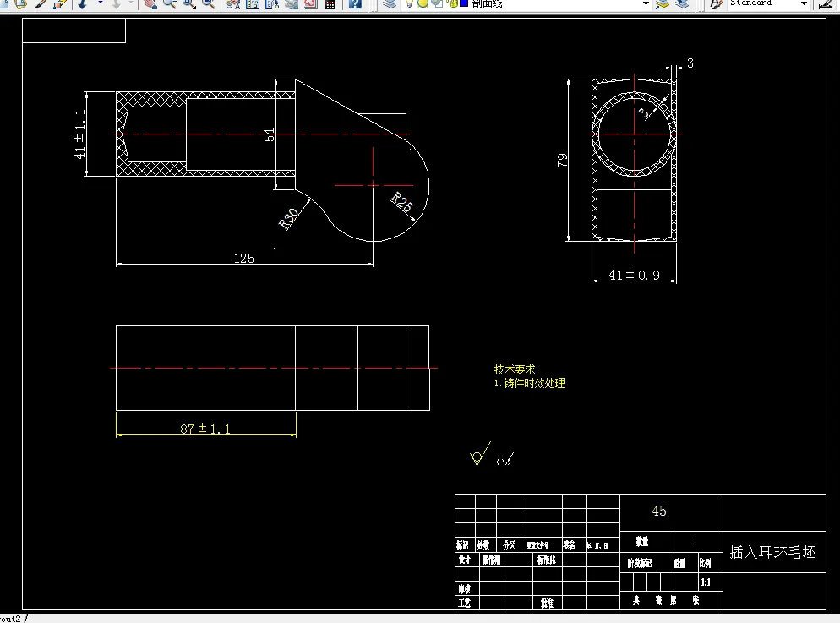Select the cross-hatched section on left view
Screen dimensions: 840x623
tap(155, 100)
